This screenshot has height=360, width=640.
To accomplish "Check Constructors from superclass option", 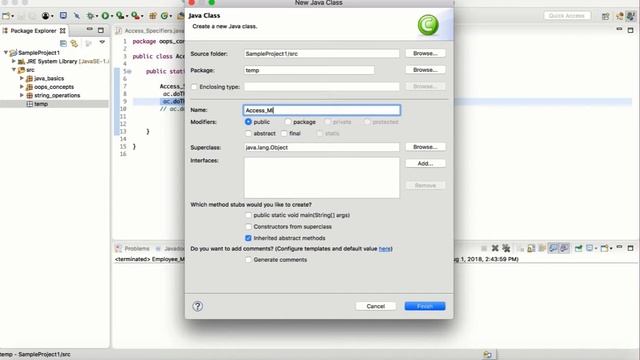I will 248,227.
